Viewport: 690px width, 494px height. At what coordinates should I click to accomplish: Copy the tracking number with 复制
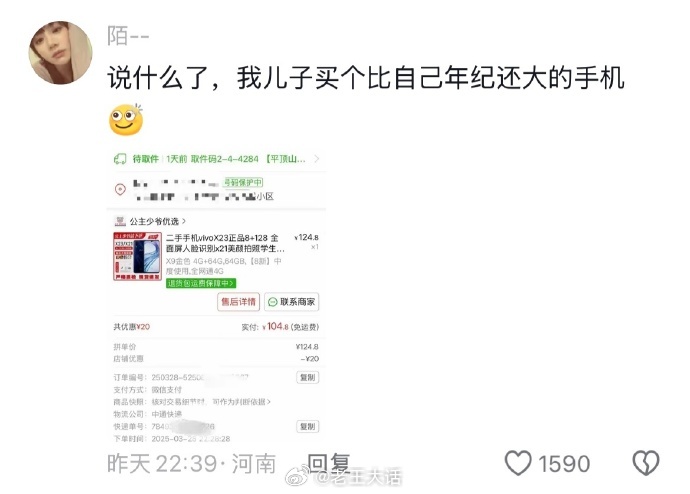[x=308, y=426]
